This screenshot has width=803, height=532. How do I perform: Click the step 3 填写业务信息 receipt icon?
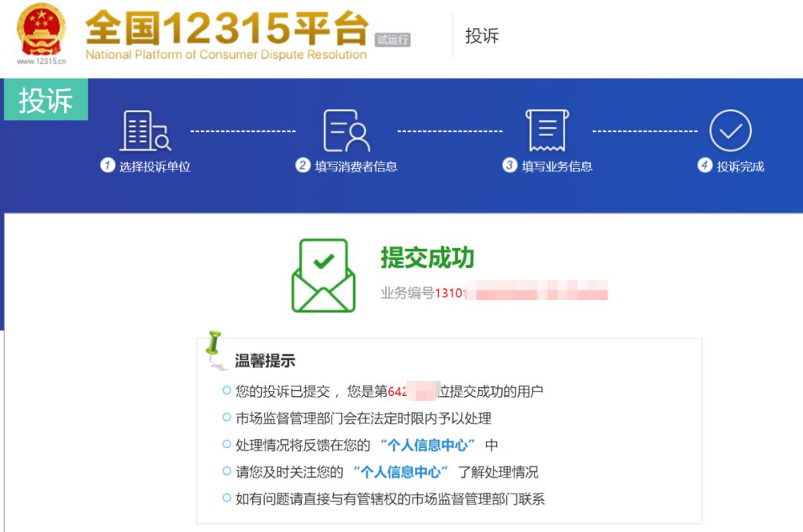pos(547,132)
